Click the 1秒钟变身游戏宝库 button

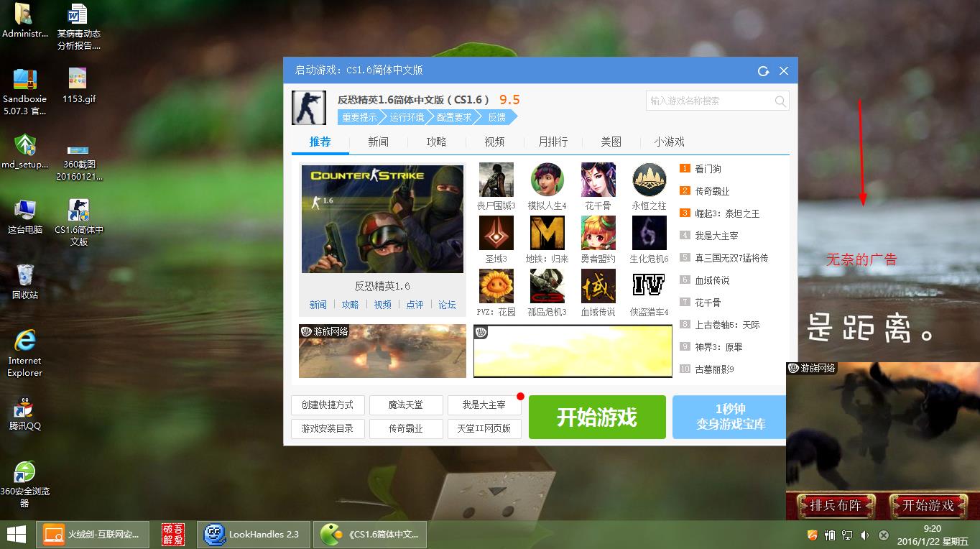[x=729, y=417]
